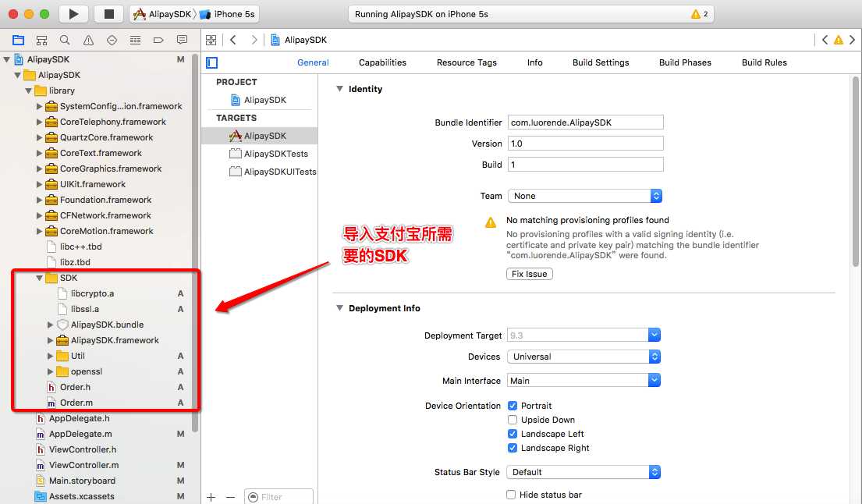Check Hide status bar option
Image resolution: width=862 pixels, height=504 pixels.
coord(511,495)
